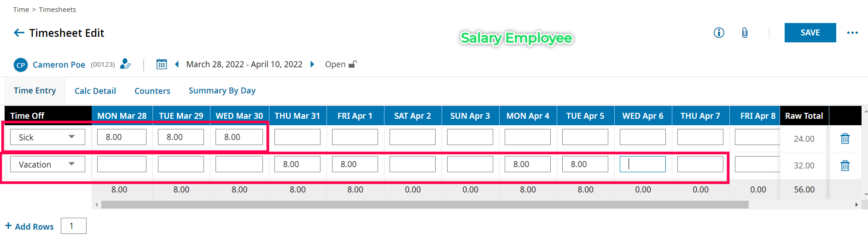Delete the Sick row with trash icon
The image size is (868, 244).
pos(845,138)
